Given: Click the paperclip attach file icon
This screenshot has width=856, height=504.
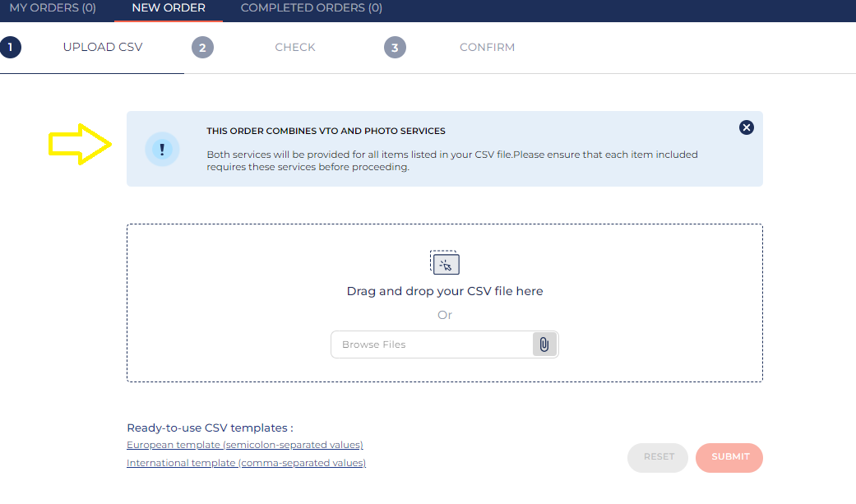Looking at the screenshot, I should point(544,344).
